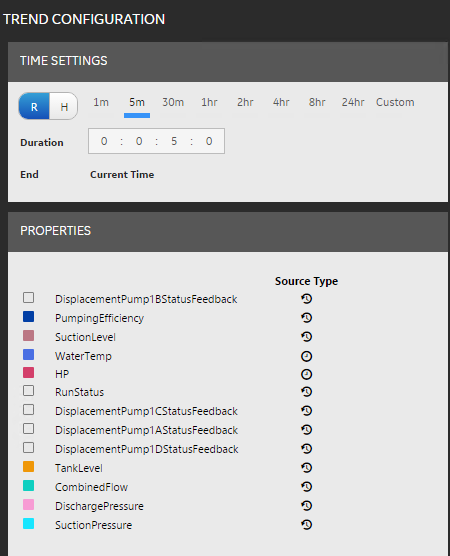Switch to H historical mode
Image resolution: width=450 pixels, height=556 pixels.
[64, 106]
